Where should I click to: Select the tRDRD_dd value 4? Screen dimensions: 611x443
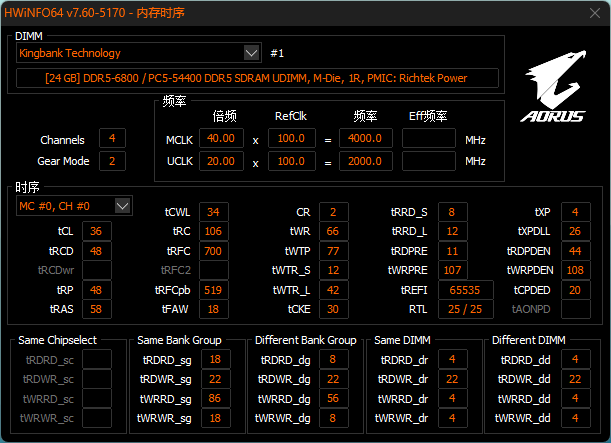pos(576,359)
